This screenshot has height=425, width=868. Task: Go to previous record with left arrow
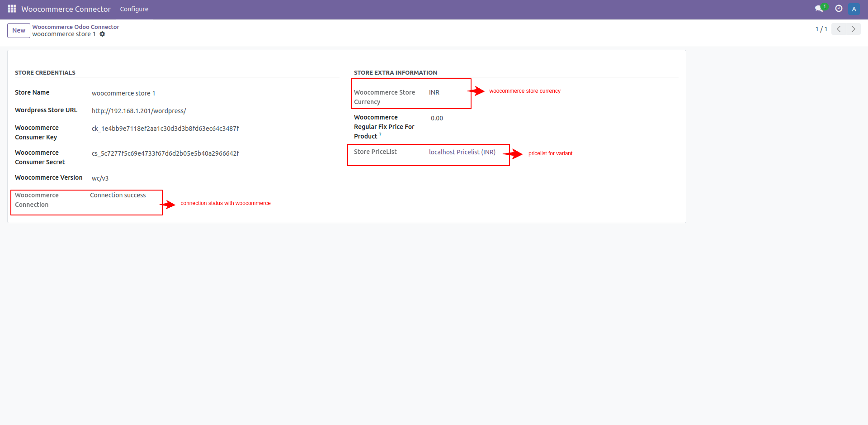click(839, 29)
